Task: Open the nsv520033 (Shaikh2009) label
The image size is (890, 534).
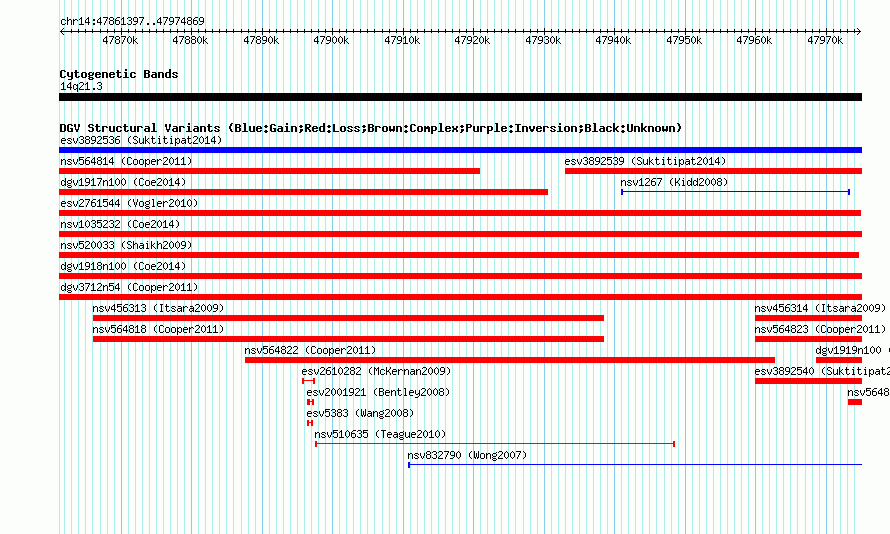Action: (126, 245)
